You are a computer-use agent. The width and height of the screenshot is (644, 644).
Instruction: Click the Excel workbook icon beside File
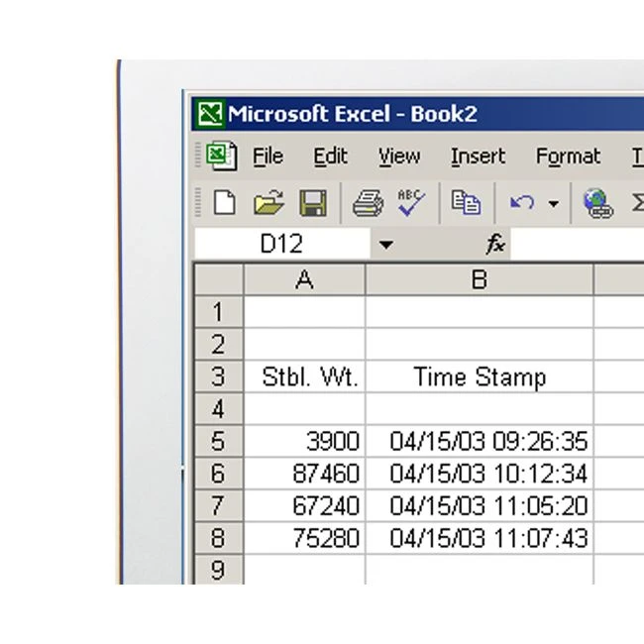click(222, 157)
